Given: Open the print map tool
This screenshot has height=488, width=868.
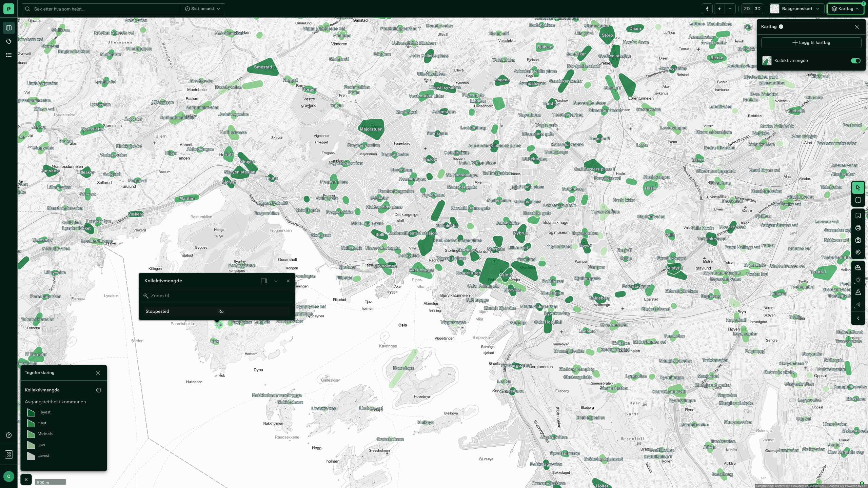Looking at the screenshot, I should [x=858, y=228].
